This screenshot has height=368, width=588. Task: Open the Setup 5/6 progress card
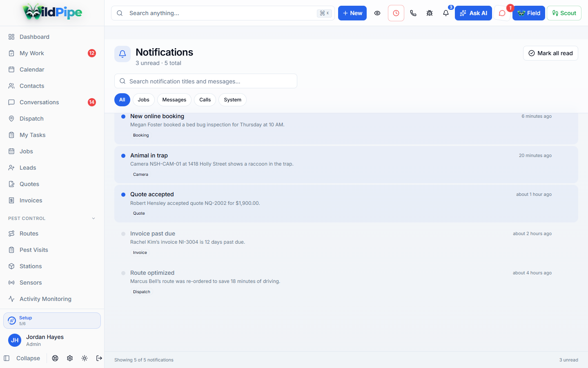click(52, 321)
